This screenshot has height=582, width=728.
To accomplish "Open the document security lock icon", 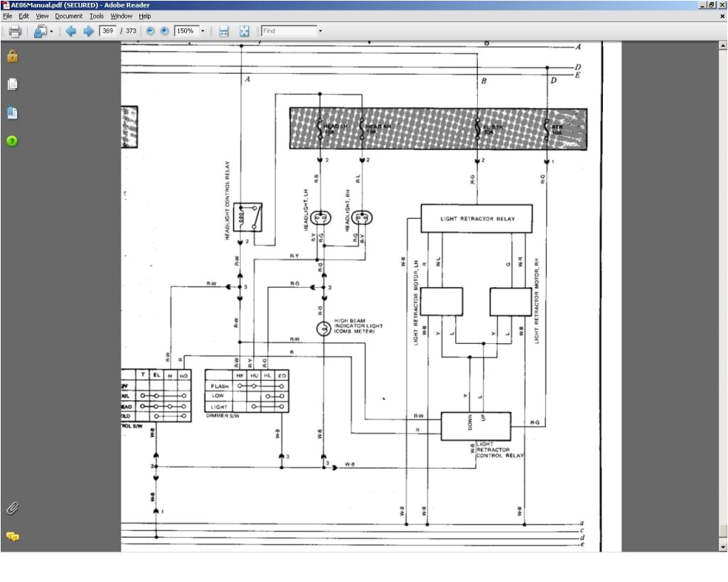I will (x=11, y=57).
